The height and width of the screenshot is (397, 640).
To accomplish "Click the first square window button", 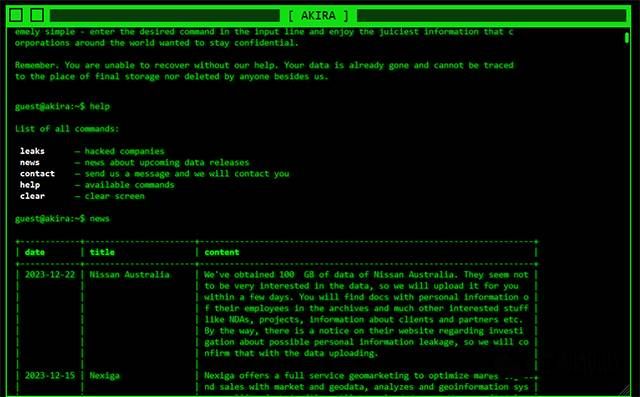I will pos(16,16).
